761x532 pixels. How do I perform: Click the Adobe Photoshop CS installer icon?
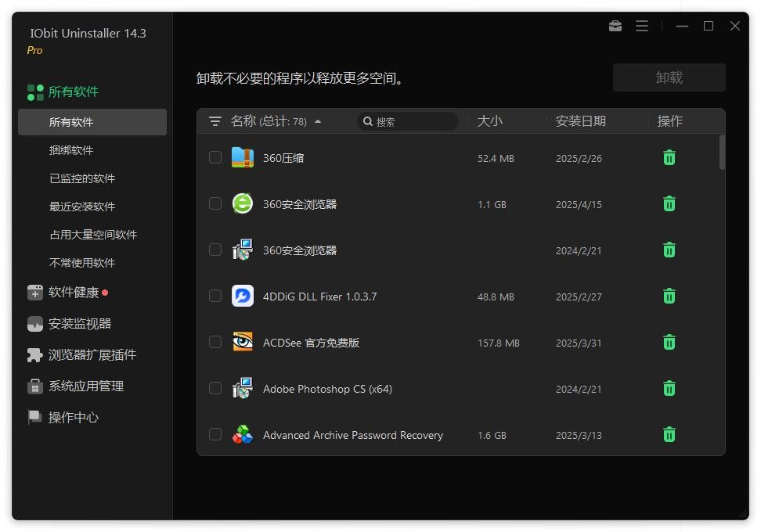point(242,387)
